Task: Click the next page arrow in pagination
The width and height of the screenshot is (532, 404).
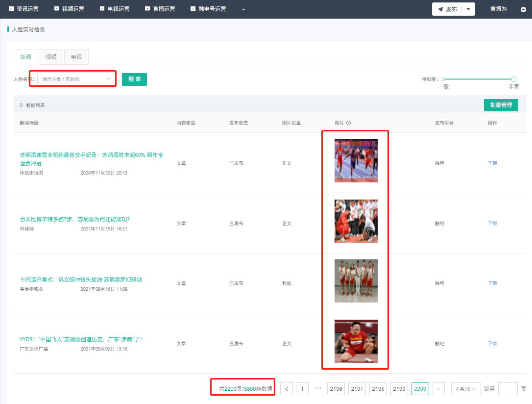Action: tap(438, 389)
